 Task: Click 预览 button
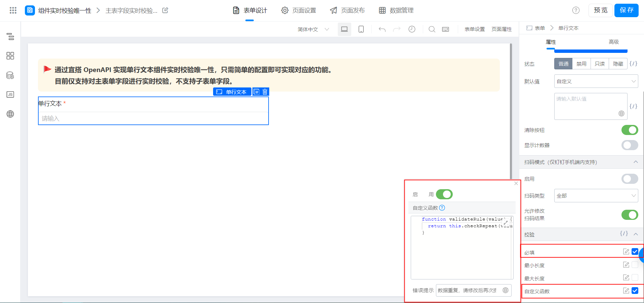[x=601, y=10]
